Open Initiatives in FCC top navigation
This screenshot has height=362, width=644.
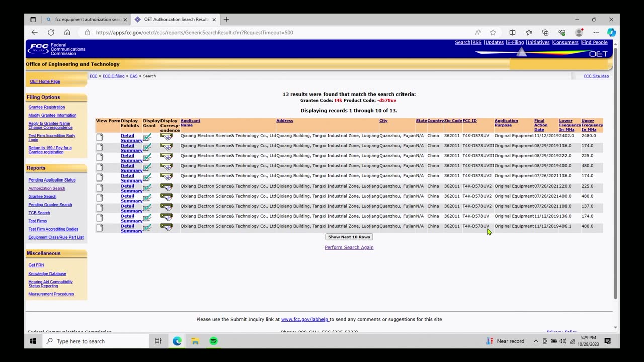[x=538, y=42]
